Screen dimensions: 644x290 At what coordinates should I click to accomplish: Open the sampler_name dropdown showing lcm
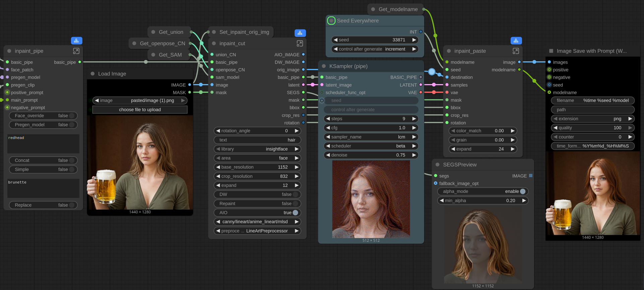pyautogui.click(x=371, y=137)
